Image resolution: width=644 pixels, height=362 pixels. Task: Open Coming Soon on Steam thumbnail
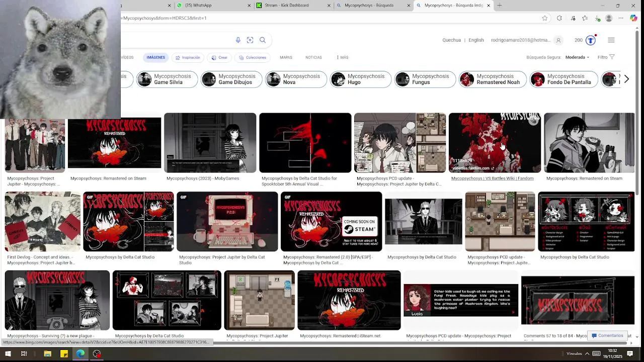(331, 221)
